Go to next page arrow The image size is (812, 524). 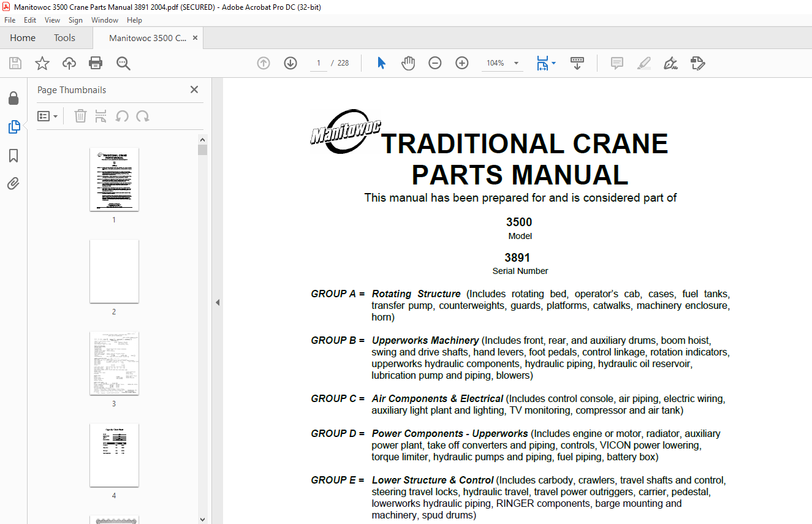pos(290,63)
